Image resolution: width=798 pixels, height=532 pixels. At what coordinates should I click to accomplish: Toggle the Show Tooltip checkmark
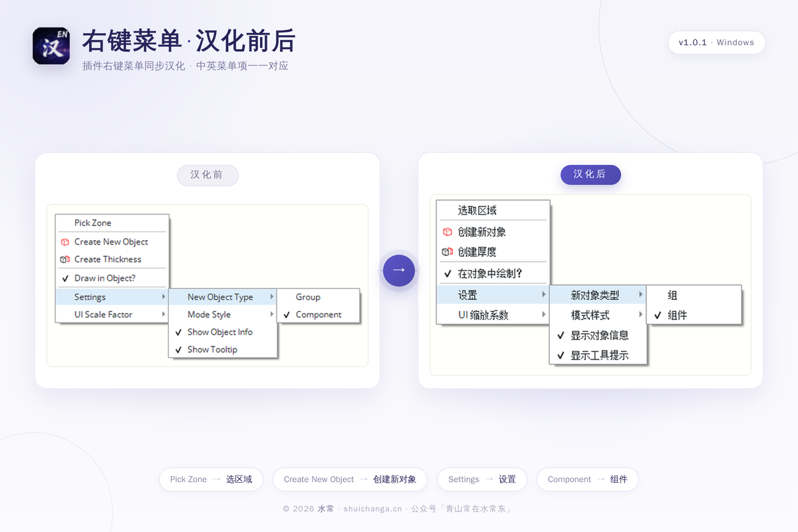[x=178, y=349]
